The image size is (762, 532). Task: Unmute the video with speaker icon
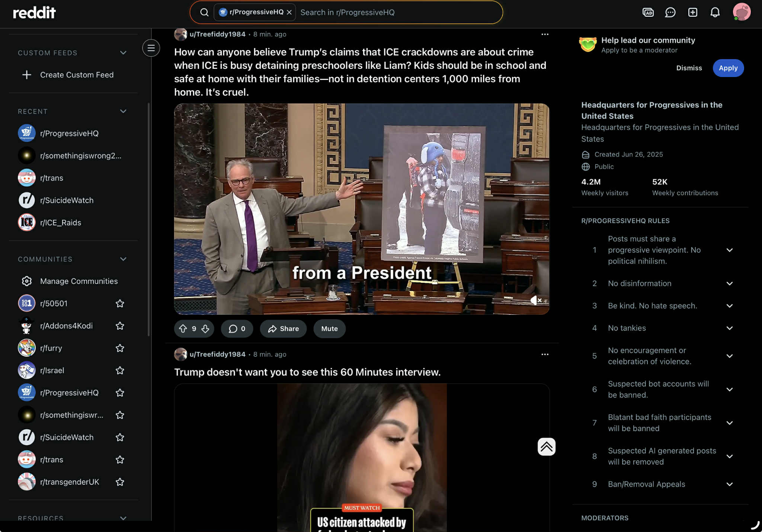[535, 300]
